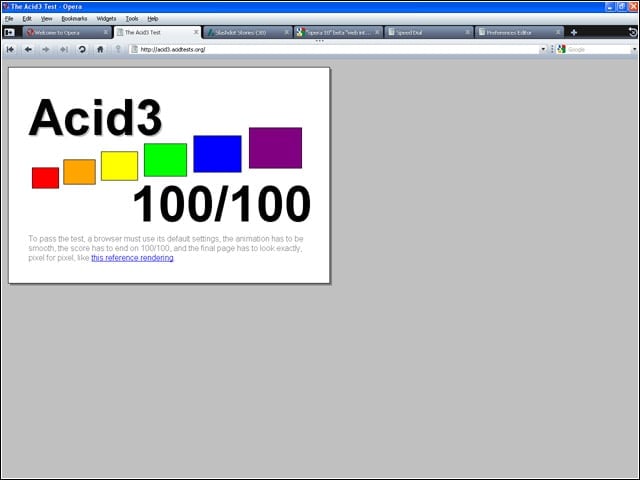Minimize the Opera window
Viewport: 640px width, 480px height.
[x=610, y=7]
